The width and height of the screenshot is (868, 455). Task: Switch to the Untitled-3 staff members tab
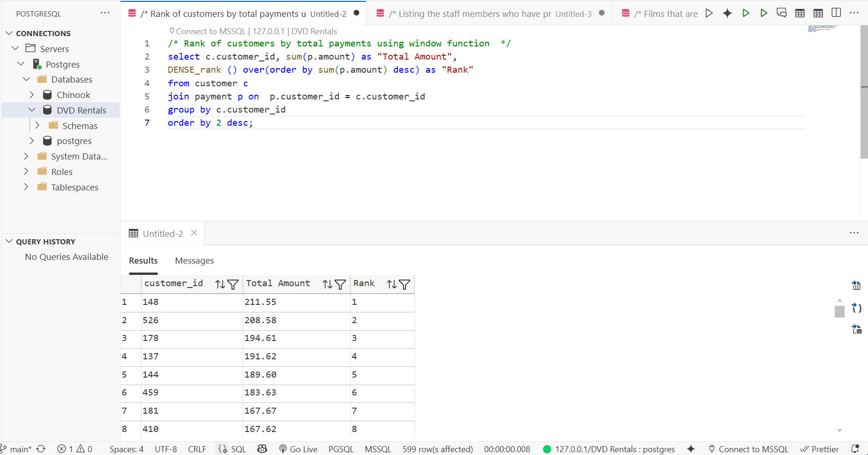[x=489, y=13]
